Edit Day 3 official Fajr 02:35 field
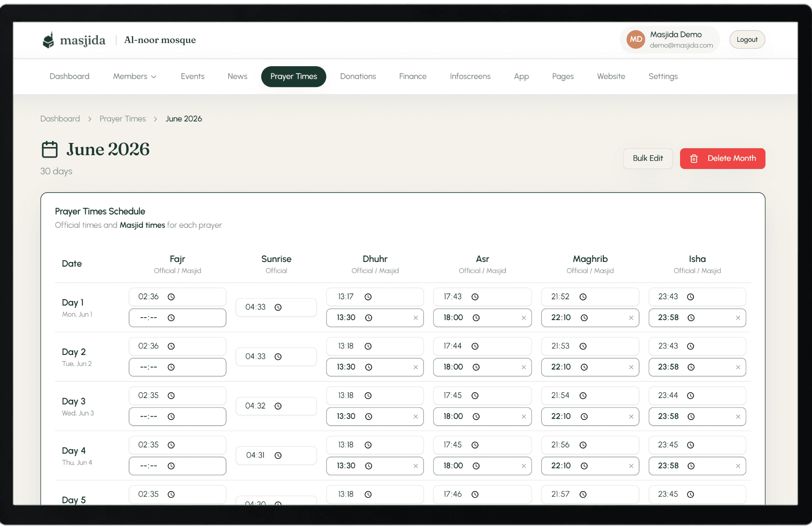This screenshot has height=528, width=812. pos(177,396)
